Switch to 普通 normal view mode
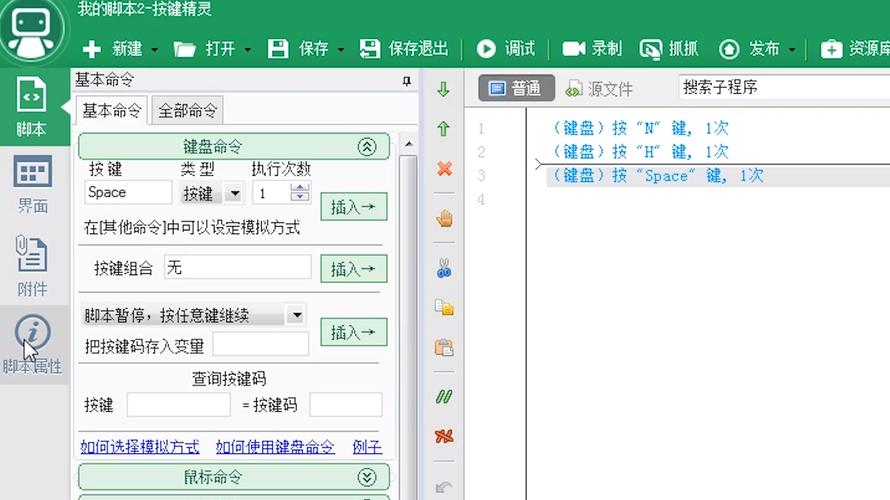The width and height of the screenshot is (890, 500). [x=515, y=88]
